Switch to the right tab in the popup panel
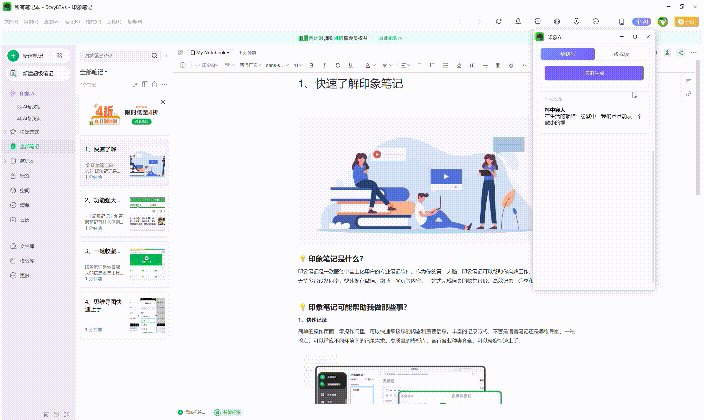Image resolution: width=704 pixels, height=420 pixels. 621,54
